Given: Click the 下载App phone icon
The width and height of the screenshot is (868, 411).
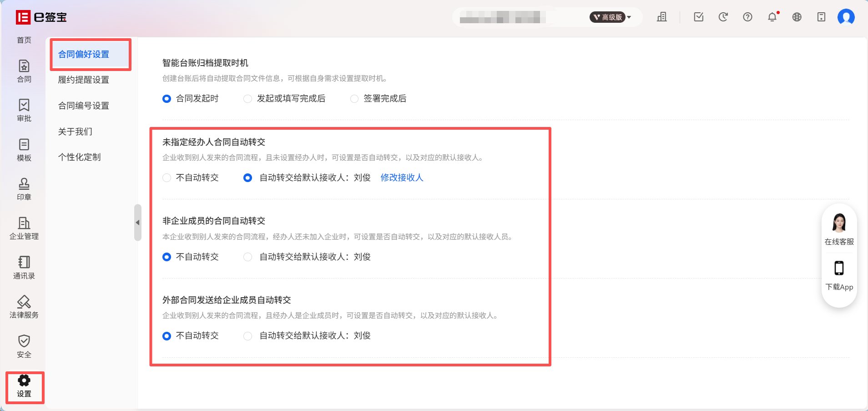Looking at the screenshot, I should coord(839,268).
